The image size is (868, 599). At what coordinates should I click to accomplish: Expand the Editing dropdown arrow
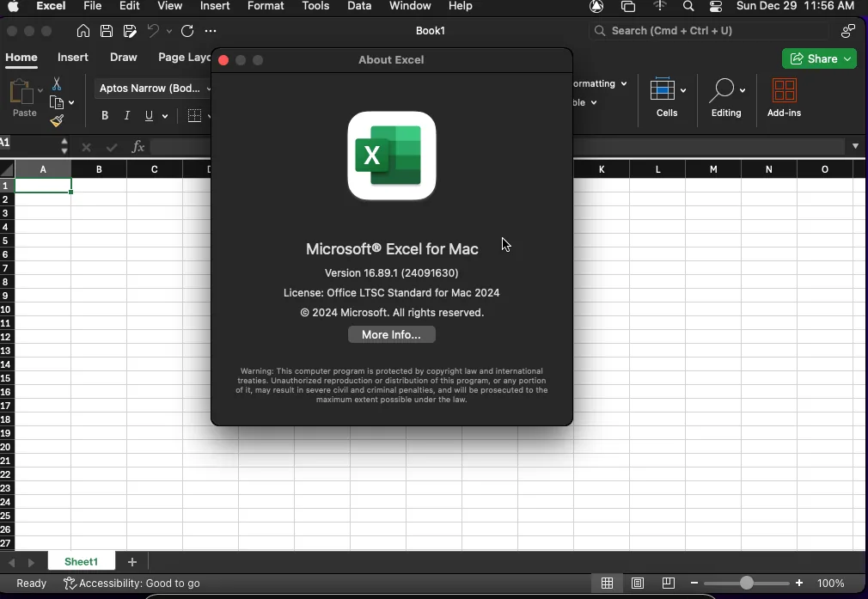tap(743, 91)
